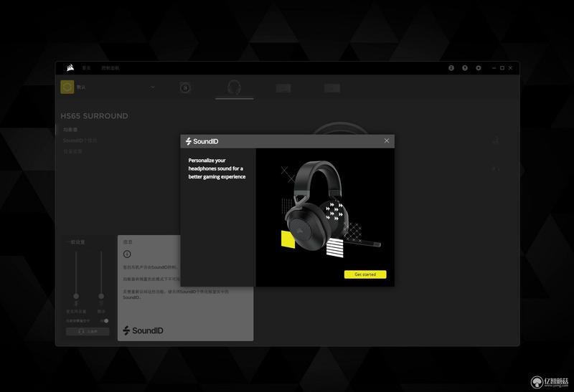Click the SoundID logo in message panel
The width and height of the screenshot is (574, 392).
tap(143, 330)
